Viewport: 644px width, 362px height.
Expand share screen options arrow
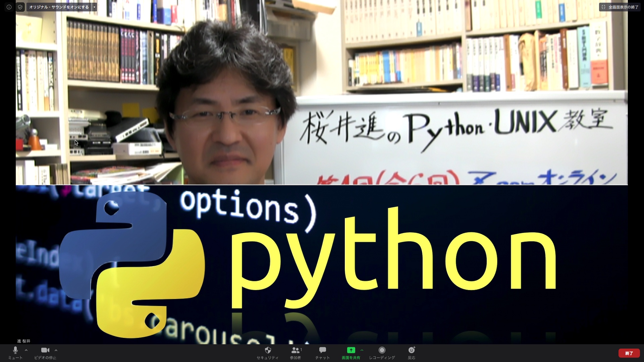tap(362, 350)
